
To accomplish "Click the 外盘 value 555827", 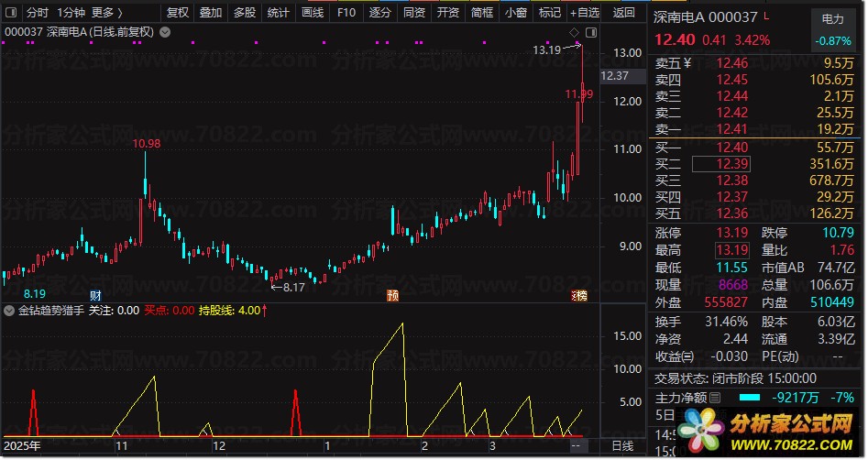I will click(726, 302).
